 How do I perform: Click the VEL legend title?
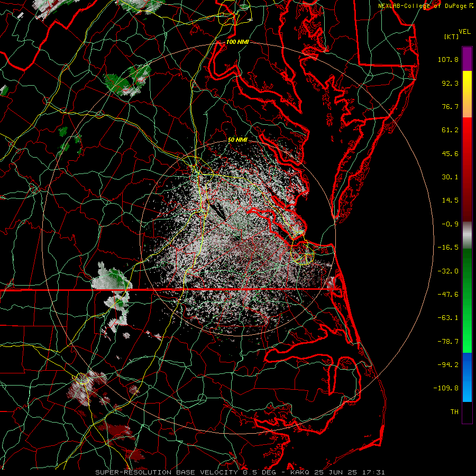click(x=464, y=32)
